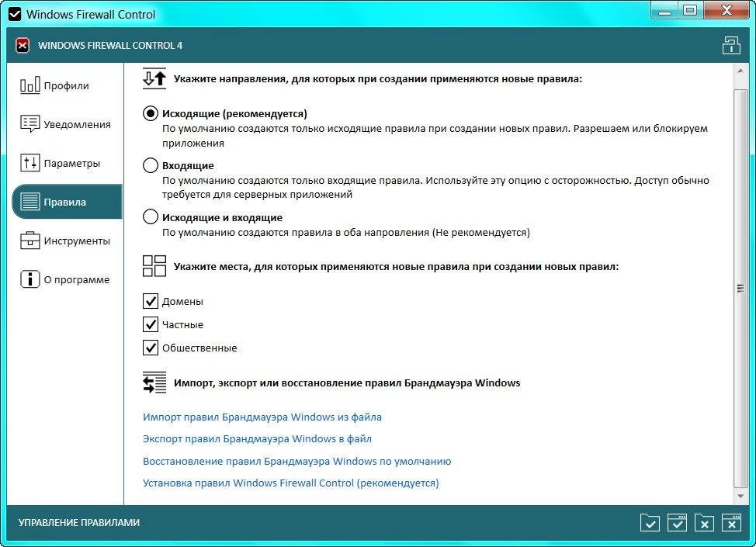The width and height of the screenshot is (756, 547).
Task: Click the О программе info sidebar icon
Action: coord(30,279)
